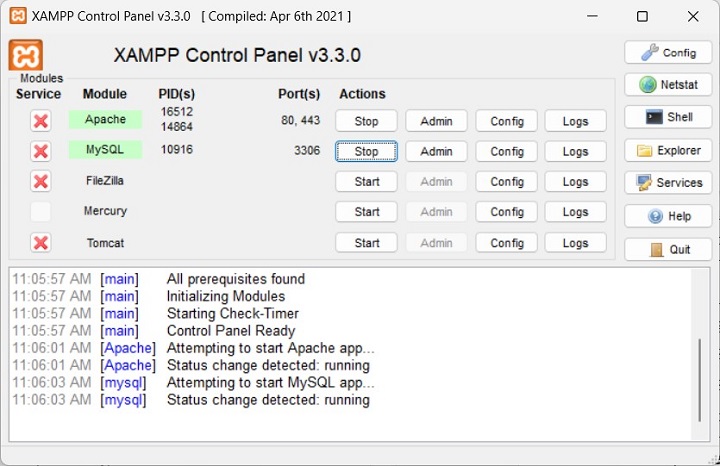This screenshot has height=466, width=720.
Task: Open Explorer with the folder icon
Action: pyautogui.click(x=668, y=151)
